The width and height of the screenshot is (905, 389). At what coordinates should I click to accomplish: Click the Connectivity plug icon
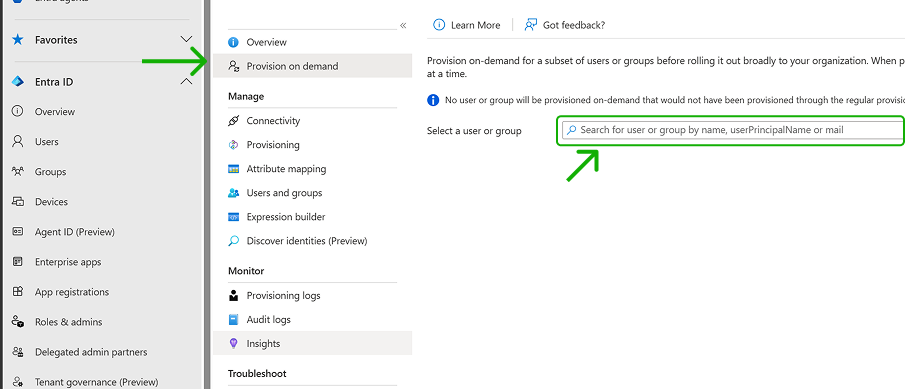pos(233,121)
